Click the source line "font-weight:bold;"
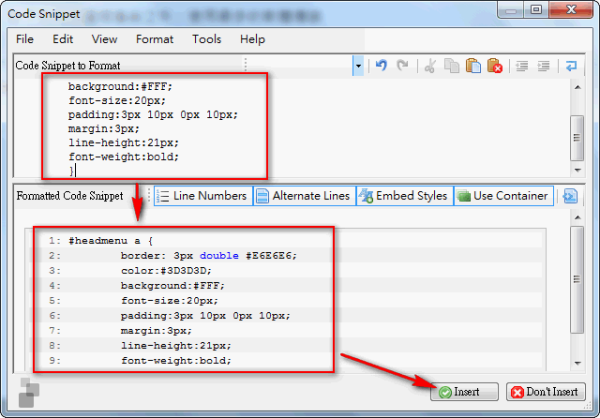This screenshot has width=600, height=418. click(x=124, y=157)
